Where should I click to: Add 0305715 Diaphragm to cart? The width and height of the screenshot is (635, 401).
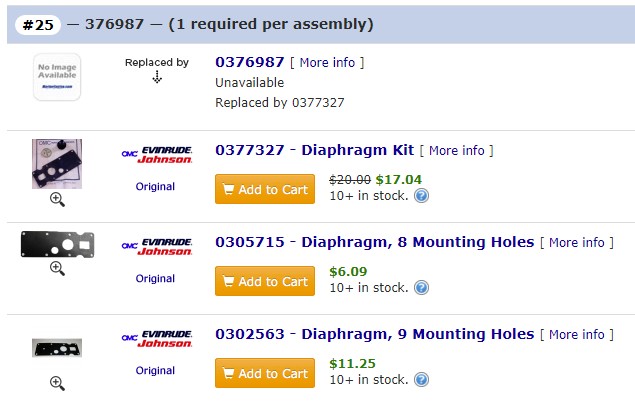265,281
